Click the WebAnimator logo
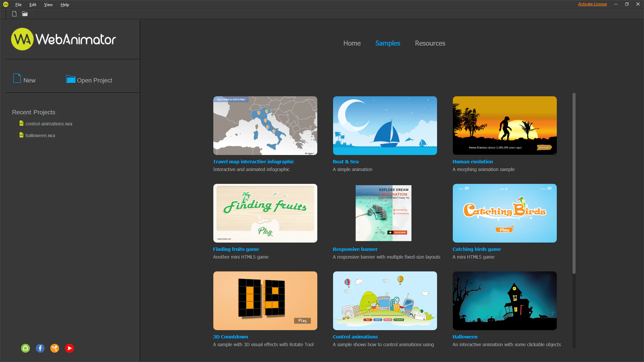Screen dimensions: 644x362 pos(63,39)
